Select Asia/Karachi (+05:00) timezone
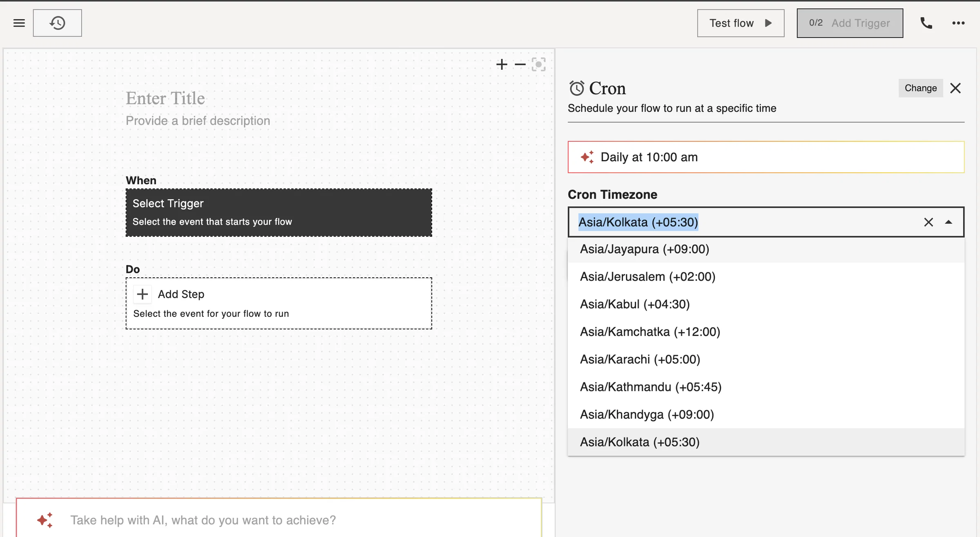Screen dimensions: 980x537 766,359
